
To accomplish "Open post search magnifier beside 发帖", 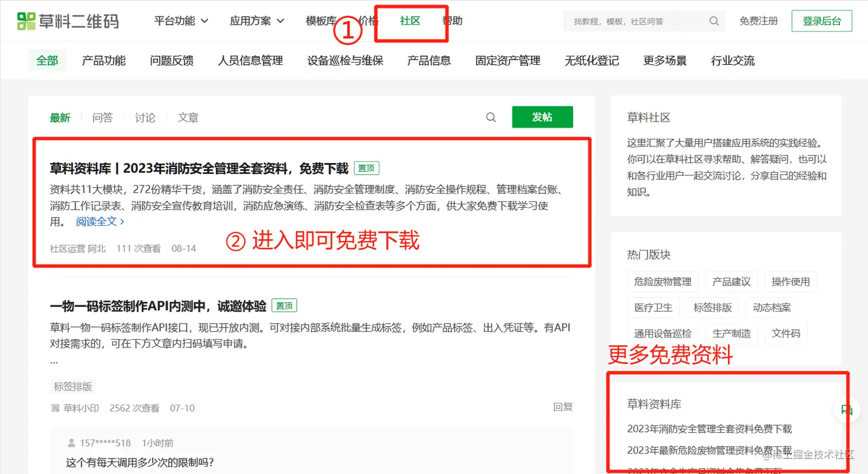I will (491, 117).
